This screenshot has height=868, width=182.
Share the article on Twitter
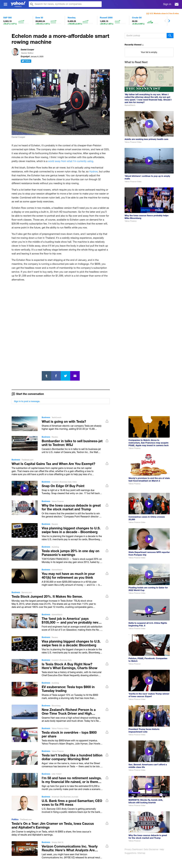65,375
